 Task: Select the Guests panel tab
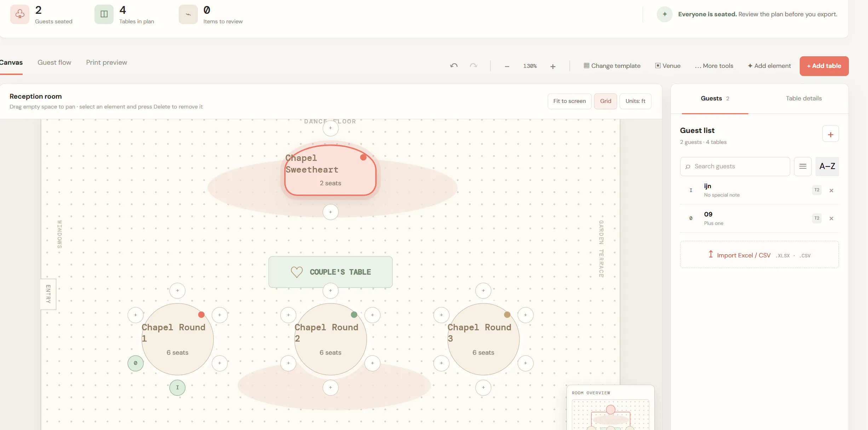click(x=715, y=98)
